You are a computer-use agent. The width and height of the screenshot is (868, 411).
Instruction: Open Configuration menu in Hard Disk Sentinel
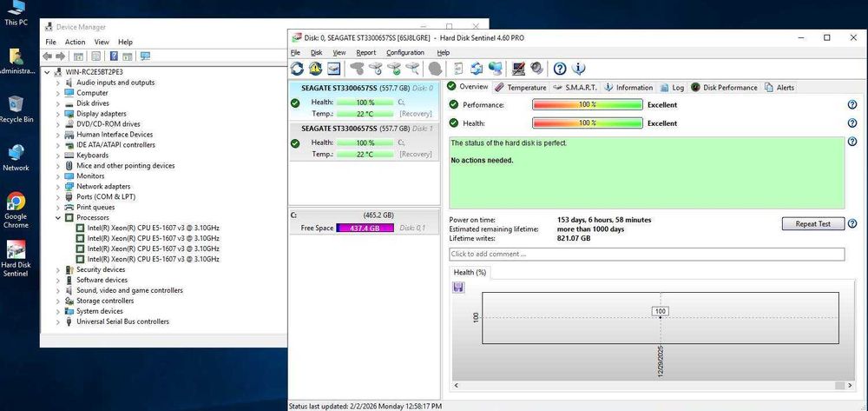[x=405, y=53]
